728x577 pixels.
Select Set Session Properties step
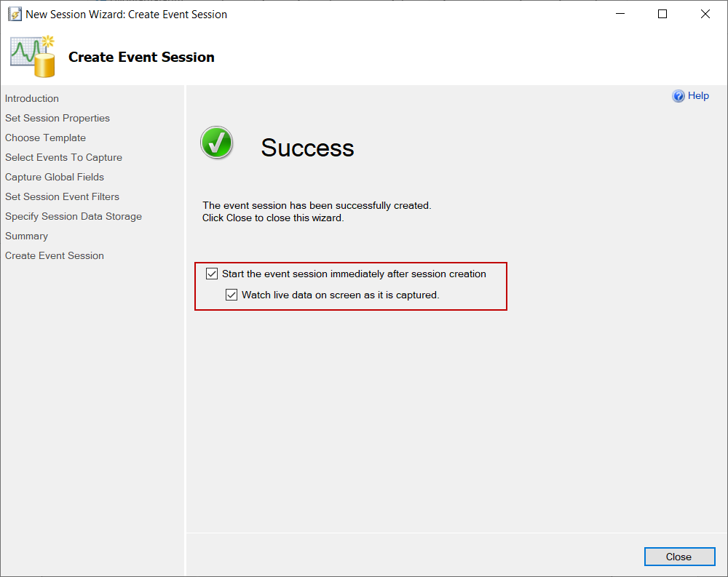coord(58,118)
